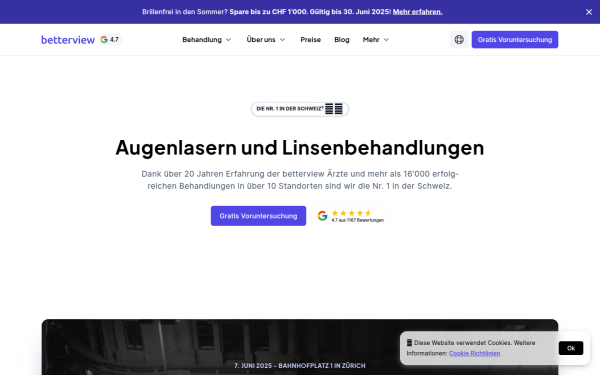Click the dark Zürich event banner image

pos(300,347)
